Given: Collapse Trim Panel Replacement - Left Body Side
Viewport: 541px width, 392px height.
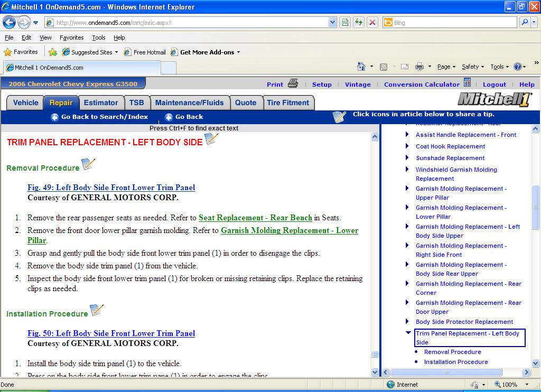Looking at the screenshot, I should click(x=408, y=333).
